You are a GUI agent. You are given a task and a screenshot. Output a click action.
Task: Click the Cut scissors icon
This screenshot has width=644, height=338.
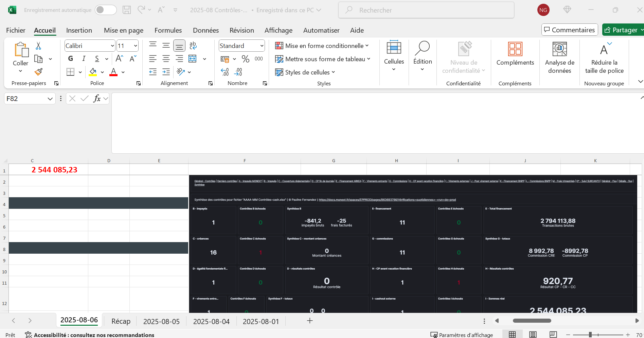tap(38, 46)
